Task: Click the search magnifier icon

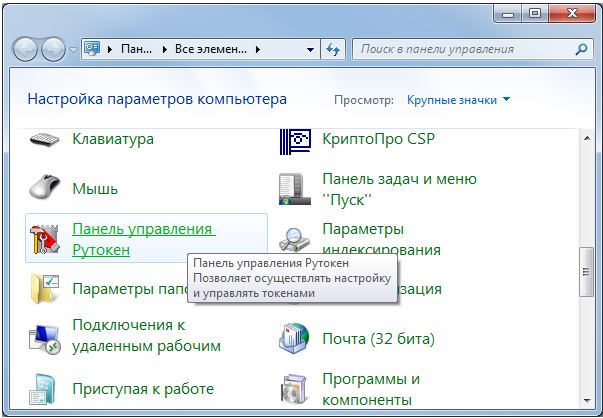Action: (x=581, y=49)
